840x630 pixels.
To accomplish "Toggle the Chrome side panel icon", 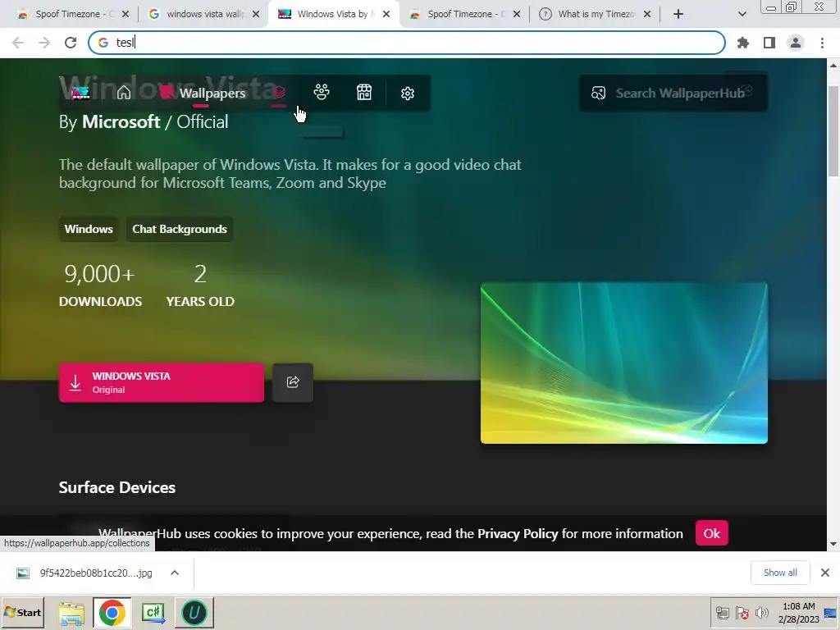I will [769, 43].
